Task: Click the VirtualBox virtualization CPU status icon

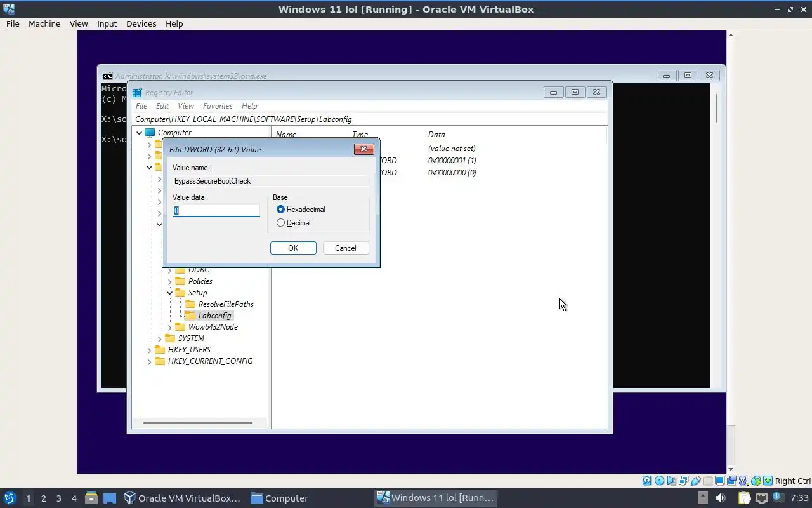Action: click(744, 481)
